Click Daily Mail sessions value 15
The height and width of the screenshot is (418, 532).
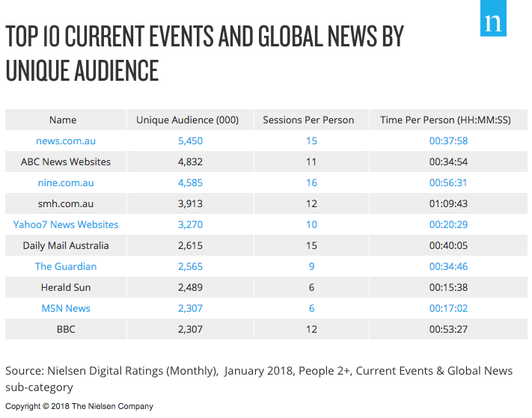pyautogui.click(x=311, y=246)
